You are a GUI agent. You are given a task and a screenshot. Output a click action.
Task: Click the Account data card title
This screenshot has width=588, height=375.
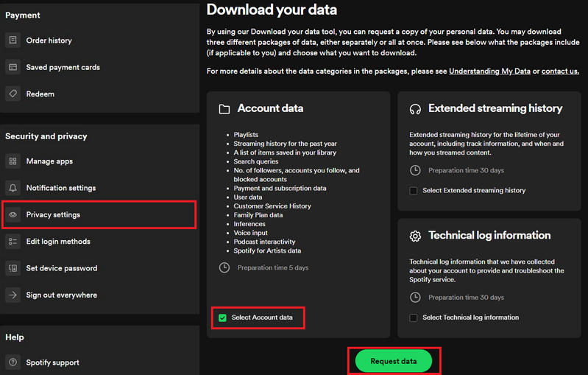coord(270,108)
